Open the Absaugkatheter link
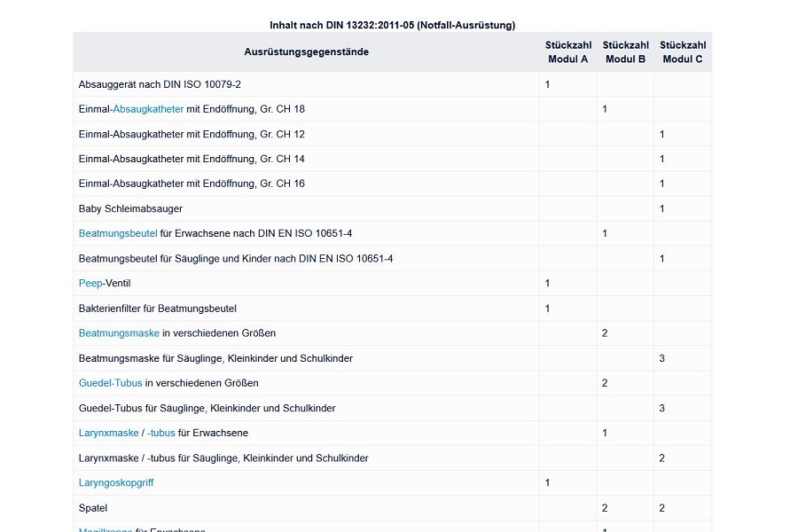Screen dimensions: 798x532 148,109
